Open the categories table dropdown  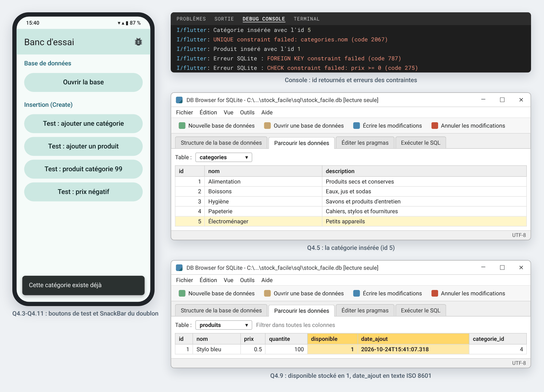coord(224,157)
